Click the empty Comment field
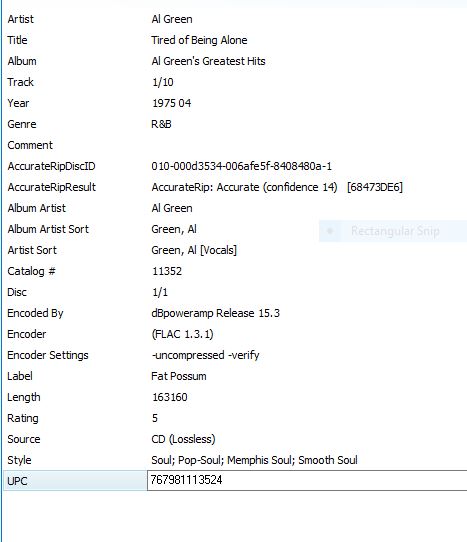 [x=308, y=145]
